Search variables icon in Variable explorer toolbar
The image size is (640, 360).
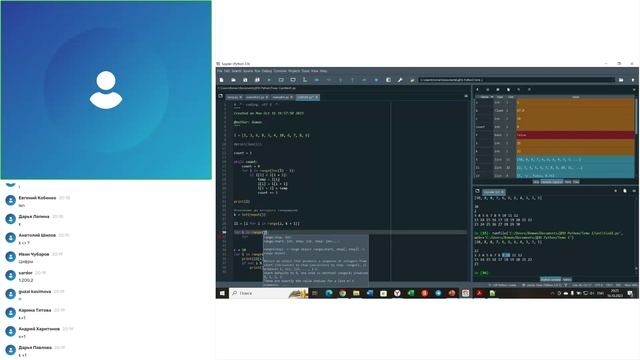(519, 89)
